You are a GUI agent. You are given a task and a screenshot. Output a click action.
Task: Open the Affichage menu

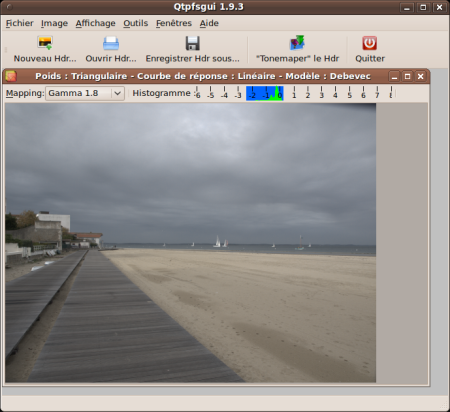coord(95,23)
